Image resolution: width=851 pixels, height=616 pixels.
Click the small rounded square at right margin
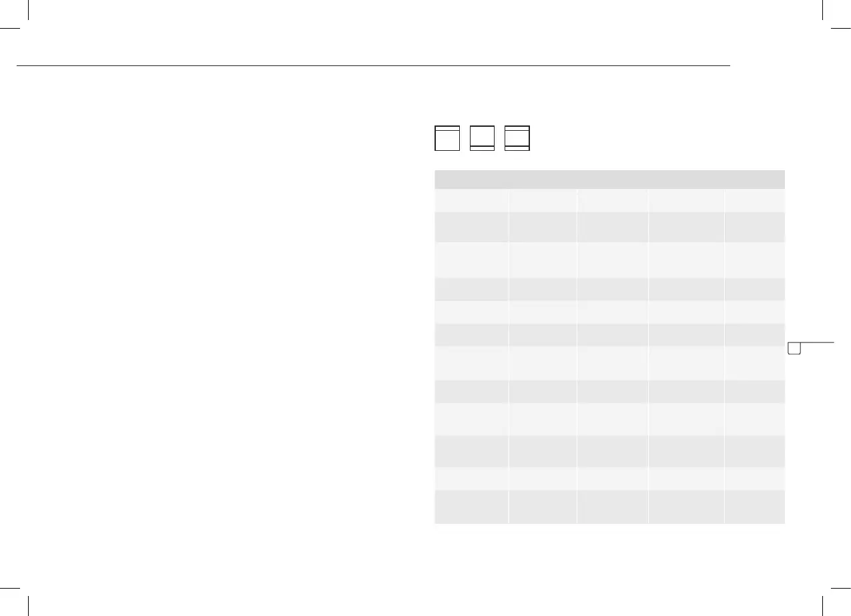pos(794,348)
